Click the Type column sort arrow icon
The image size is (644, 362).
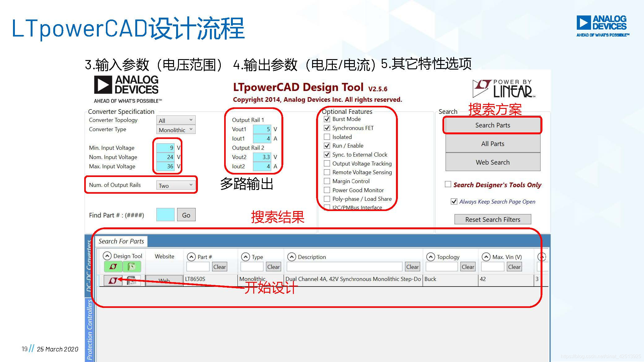click(x=246, y=257)
